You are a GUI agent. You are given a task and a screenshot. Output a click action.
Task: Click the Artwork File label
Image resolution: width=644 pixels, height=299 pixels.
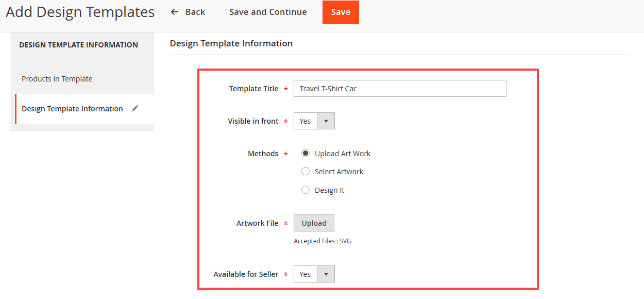tap(257, 223)
